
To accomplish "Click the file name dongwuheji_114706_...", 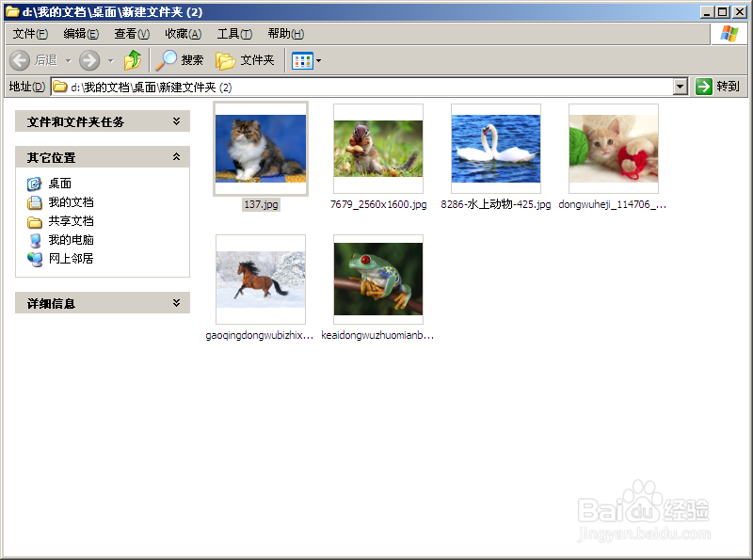I will [x=613, y=204].
